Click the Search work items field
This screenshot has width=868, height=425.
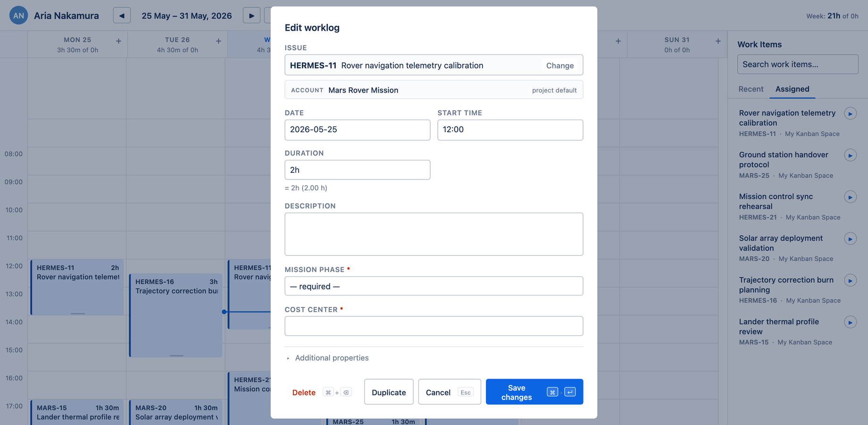tap(798, 64)
